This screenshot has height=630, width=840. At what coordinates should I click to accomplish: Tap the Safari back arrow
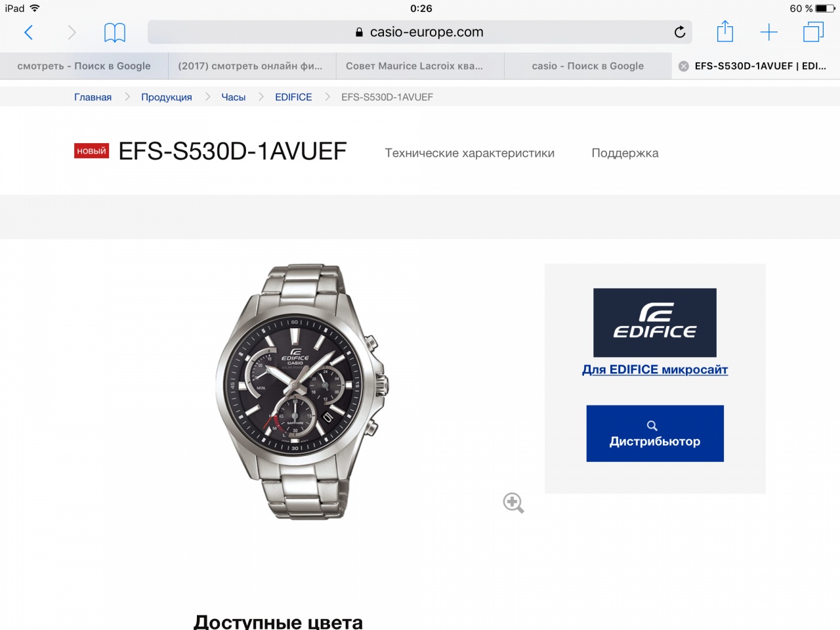28,32
